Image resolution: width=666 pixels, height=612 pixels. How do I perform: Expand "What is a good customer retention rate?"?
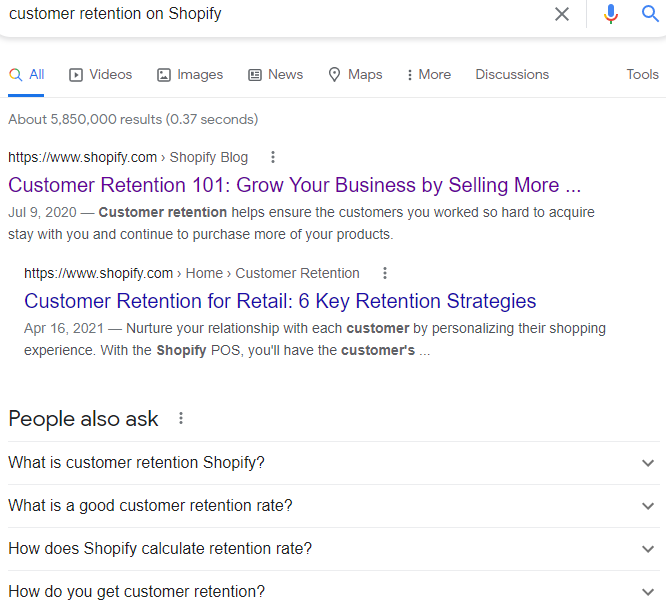334,506
